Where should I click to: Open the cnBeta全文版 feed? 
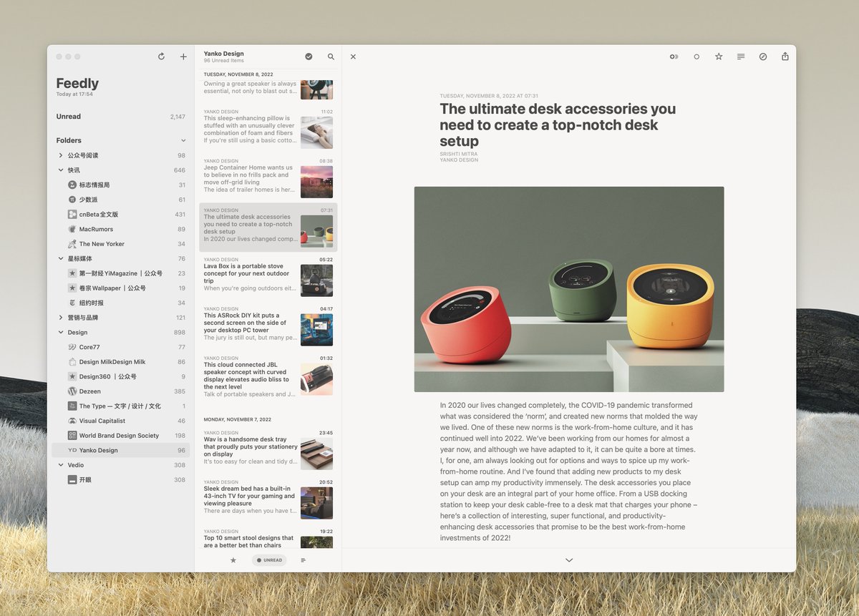120,215
